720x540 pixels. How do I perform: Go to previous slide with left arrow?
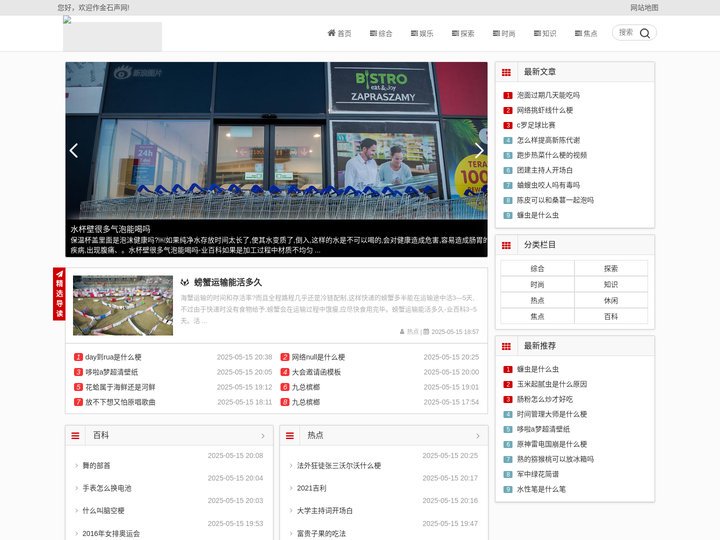tap(74, 150)
